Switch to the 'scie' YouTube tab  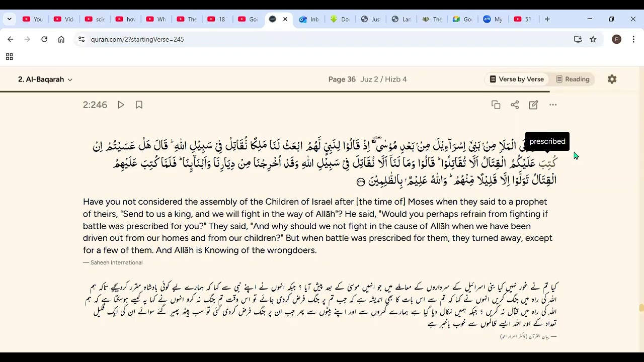95,19
